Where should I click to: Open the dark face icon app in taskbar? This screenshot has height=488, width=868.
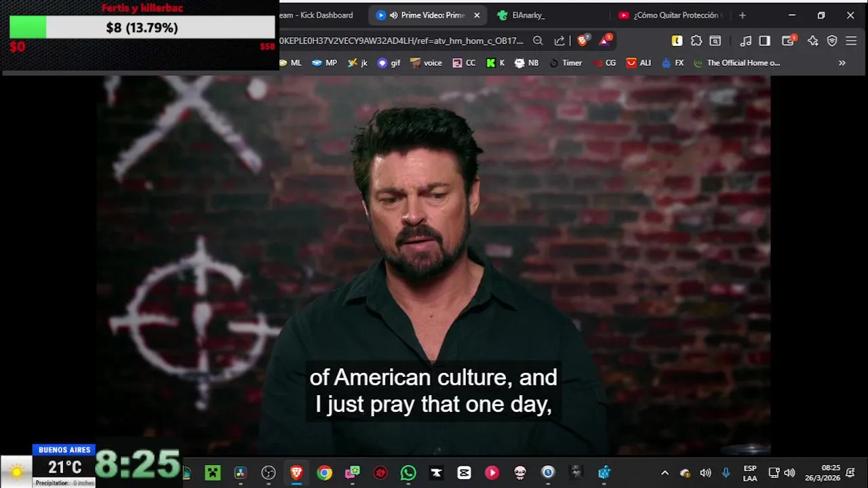[x=576, y=472]
